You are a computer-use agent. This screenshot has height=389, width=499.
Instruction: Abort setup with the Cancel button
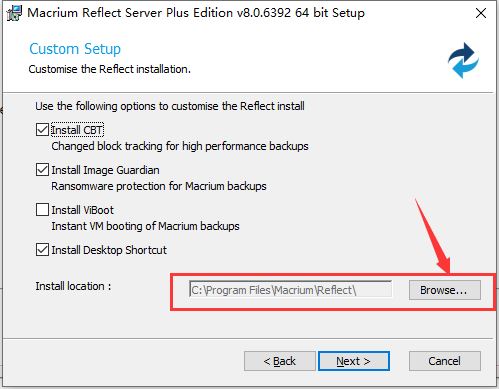coord(445,361)
